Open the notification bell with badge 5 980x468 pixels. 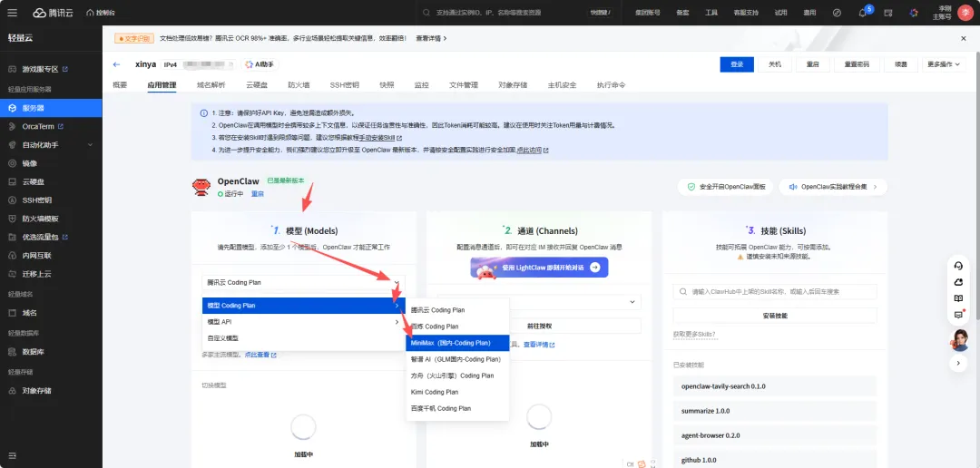(863, 13)
